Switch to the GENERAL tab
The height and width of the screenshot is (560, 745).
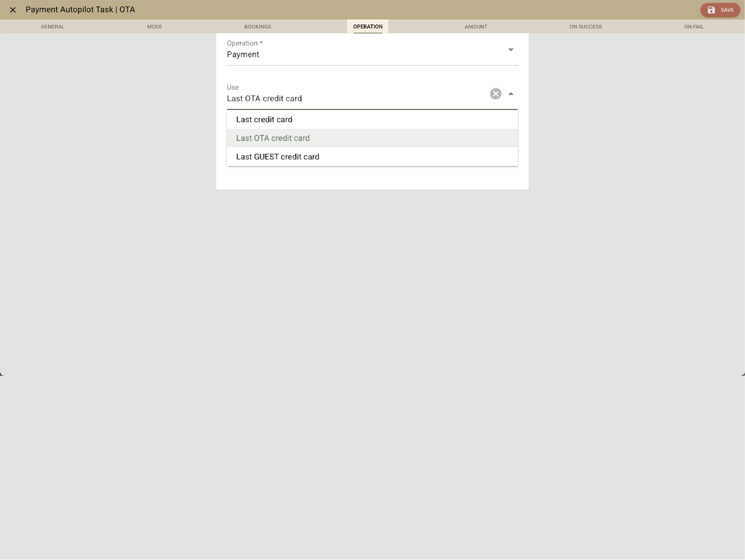pyautogui.click(x=52, y=26)
